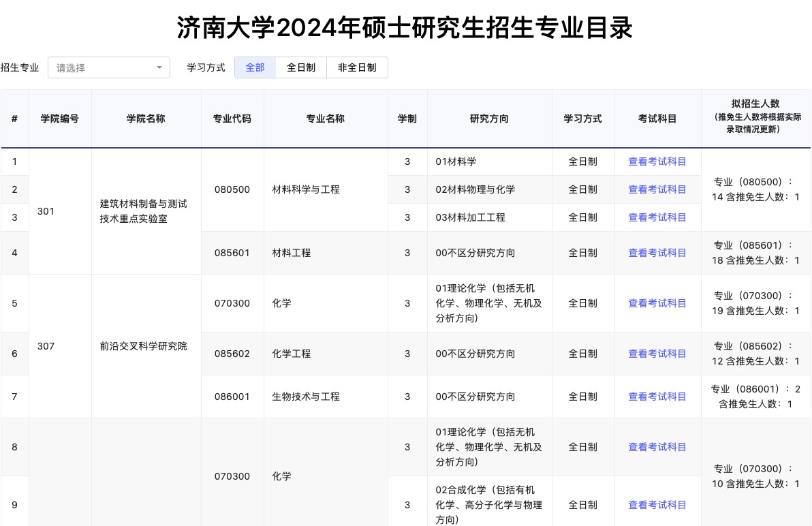The image size is (812, 526).
Task: Select the 全日制 study mode option
Action: [301, 67]
